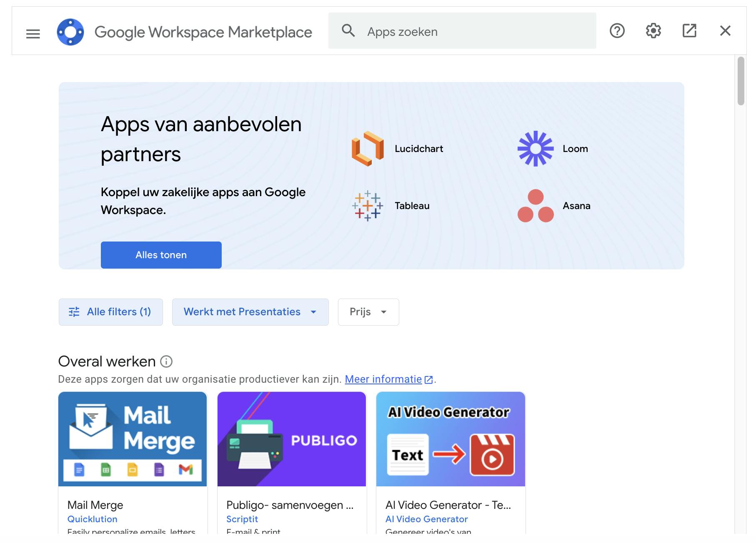
Task: Open the settings gear icon
Action: (x=653, y=31)
